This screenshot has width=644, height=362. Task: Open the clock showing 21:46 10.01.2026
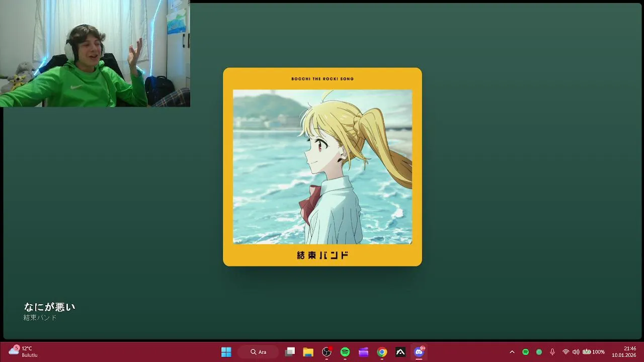(x=624, y=351)
